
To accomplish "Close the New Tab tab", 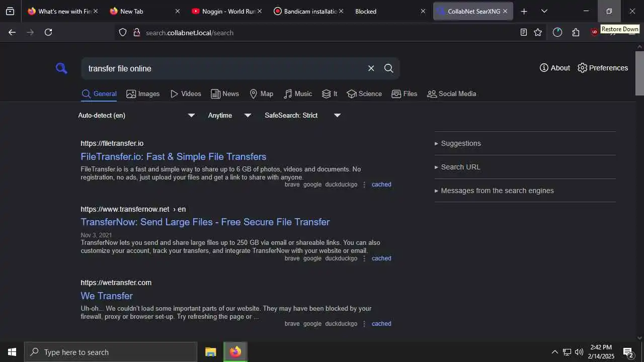I will (x=177, y=11).
